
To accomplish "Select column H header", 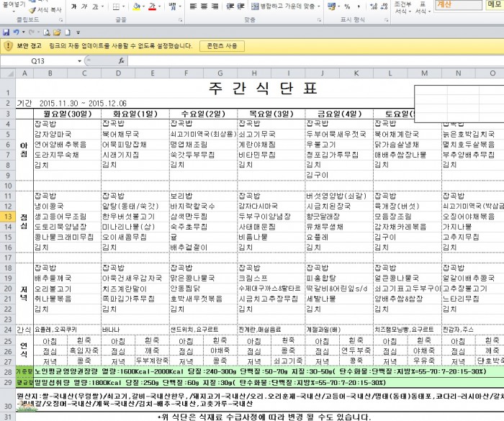I will (x=254, y=73).
